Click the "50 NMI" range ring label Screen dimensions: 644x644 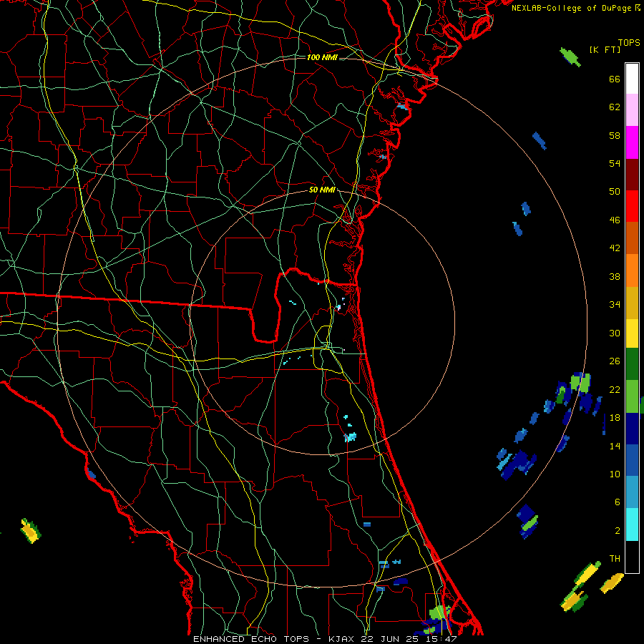[322, 190]
